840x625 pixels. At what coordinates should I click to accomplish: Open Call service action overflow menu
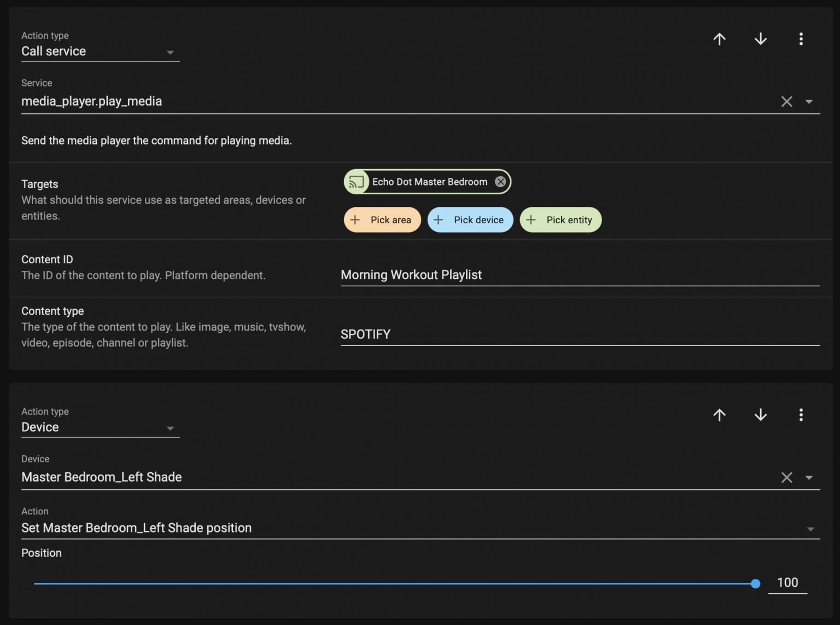[x=801, y=39]
